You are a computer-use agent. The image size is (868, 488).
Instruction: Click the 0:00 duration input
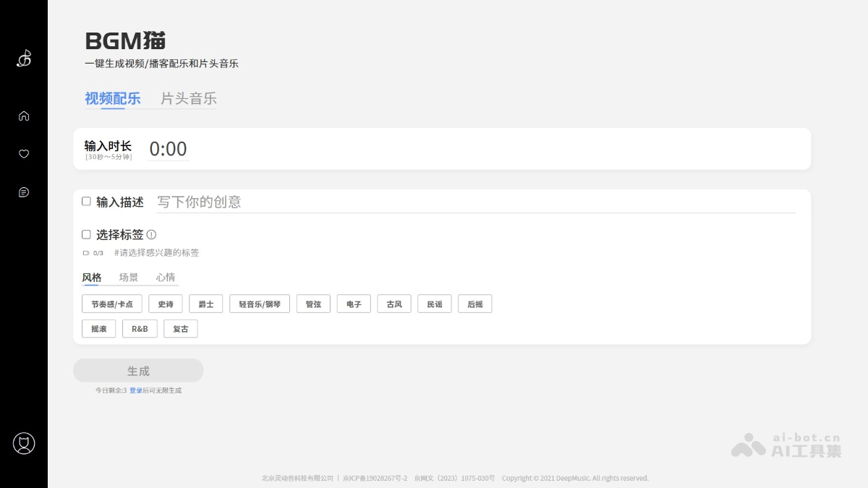168,149
